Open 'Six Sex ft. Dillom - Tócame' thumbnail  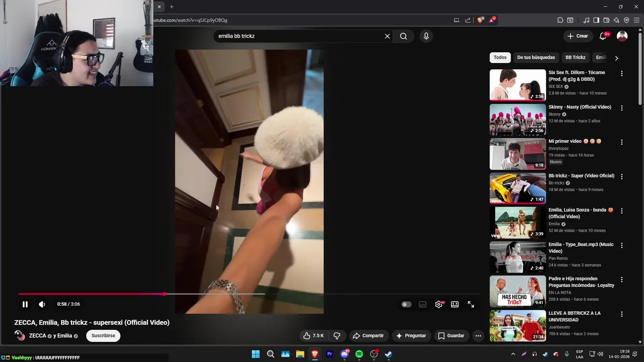click(x=518, y=85)
